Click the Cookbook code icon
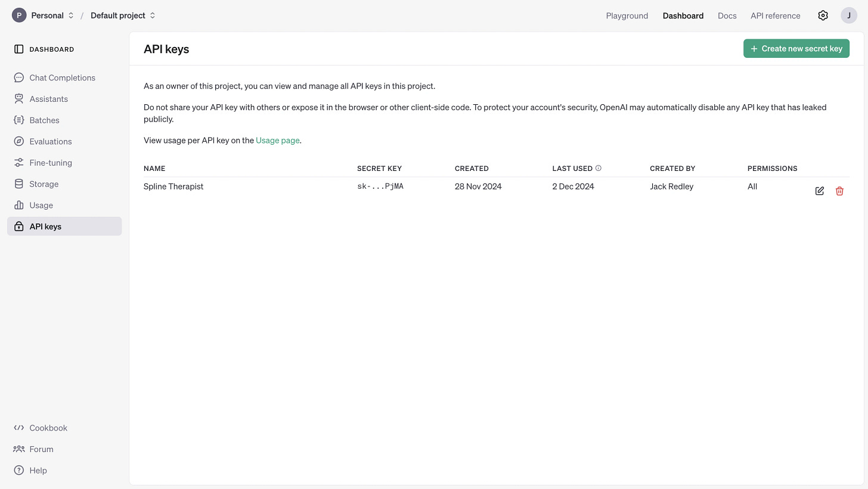 click(x=19, y=428)
